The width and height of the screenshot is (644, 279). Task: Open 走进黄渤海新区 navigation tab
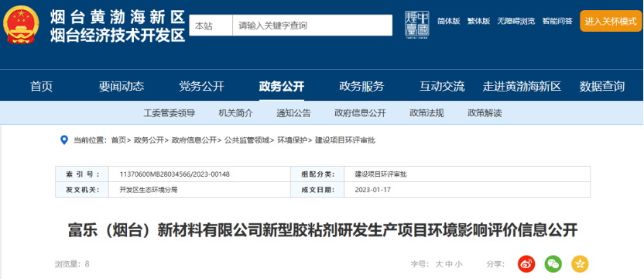tap(522, 87)
